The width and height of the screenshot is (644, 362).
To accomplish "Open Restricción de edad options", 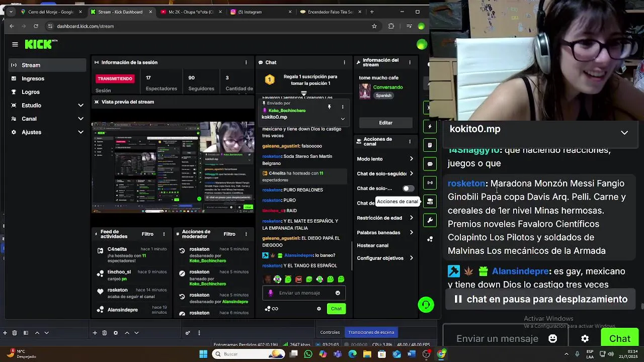I will coord(385,218).
